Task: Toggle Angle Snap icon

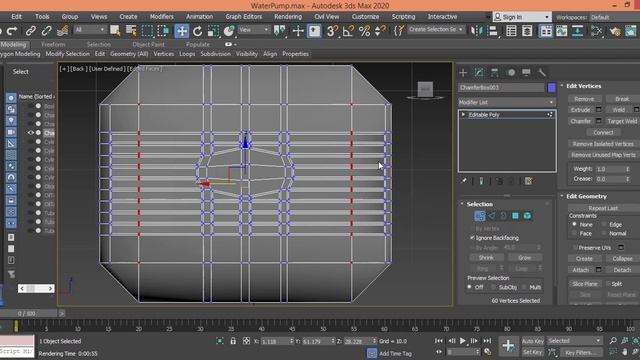Action: pos(348,31)
